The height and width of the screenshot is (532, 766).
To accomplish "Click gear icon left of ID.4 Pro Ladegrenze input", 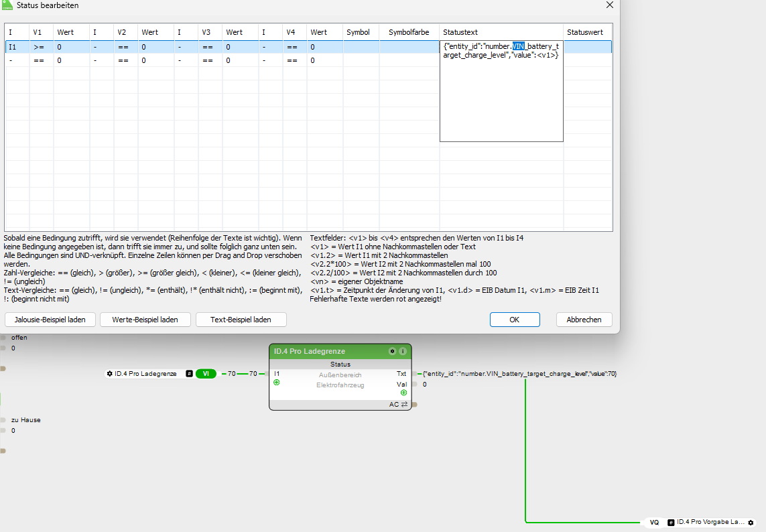I will click(109, 374).
